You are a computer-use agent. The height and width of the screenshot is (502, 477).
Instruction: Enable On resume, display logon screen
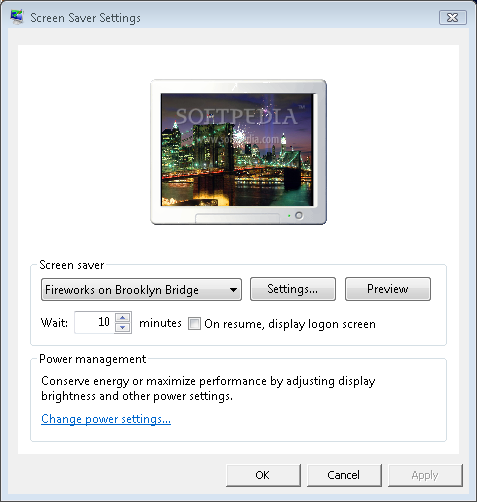point(194,324)
